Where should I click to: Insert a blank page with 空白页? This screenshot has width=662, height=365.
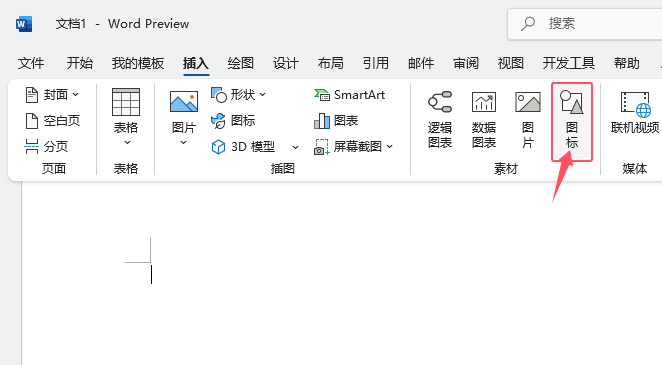53,121
